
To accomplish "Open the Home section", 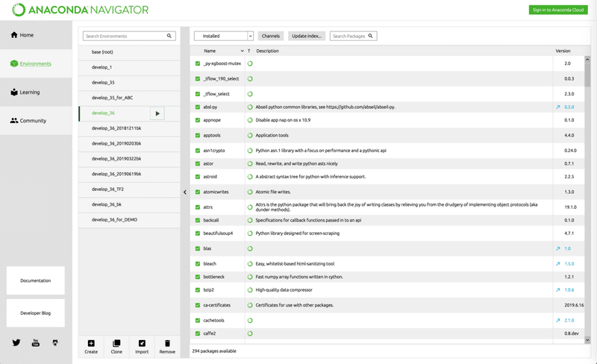I will [36, 35].
